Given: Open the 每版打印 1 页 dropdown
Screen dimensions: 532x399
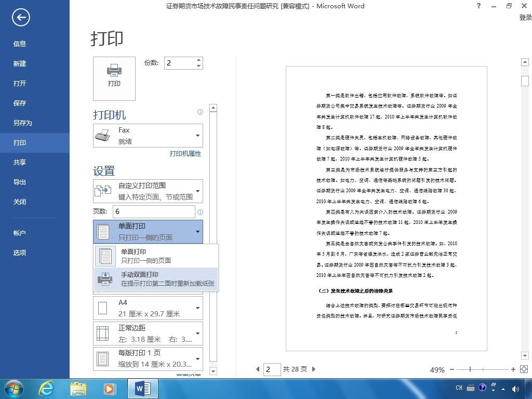Looking at the screenshot, I should (x=148, y=358).
